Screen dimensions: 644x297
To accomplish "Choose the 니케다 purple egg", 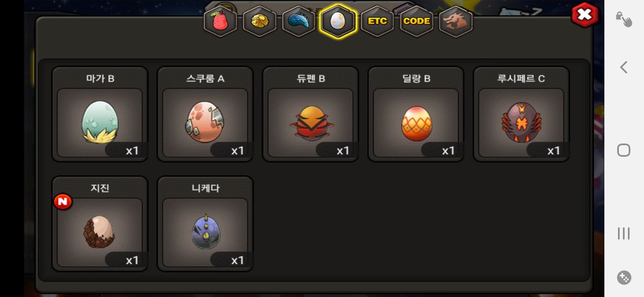I will [205, 224].
